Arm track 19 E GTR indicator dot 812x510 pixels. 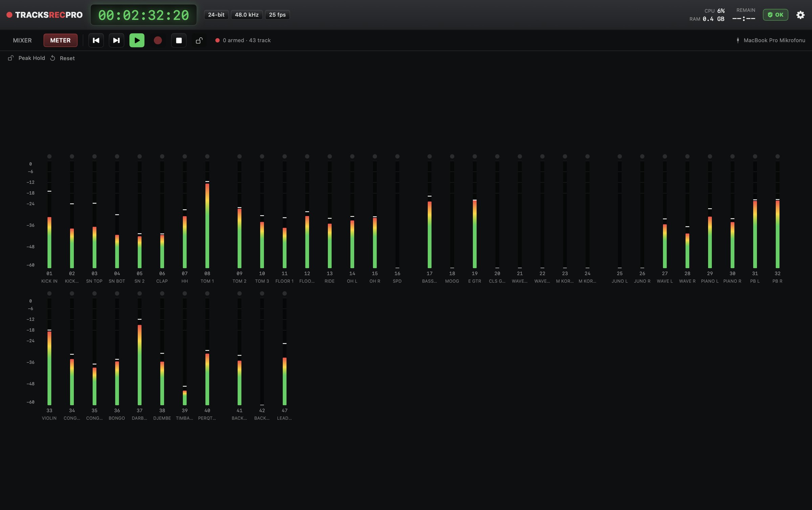[475, 156]
